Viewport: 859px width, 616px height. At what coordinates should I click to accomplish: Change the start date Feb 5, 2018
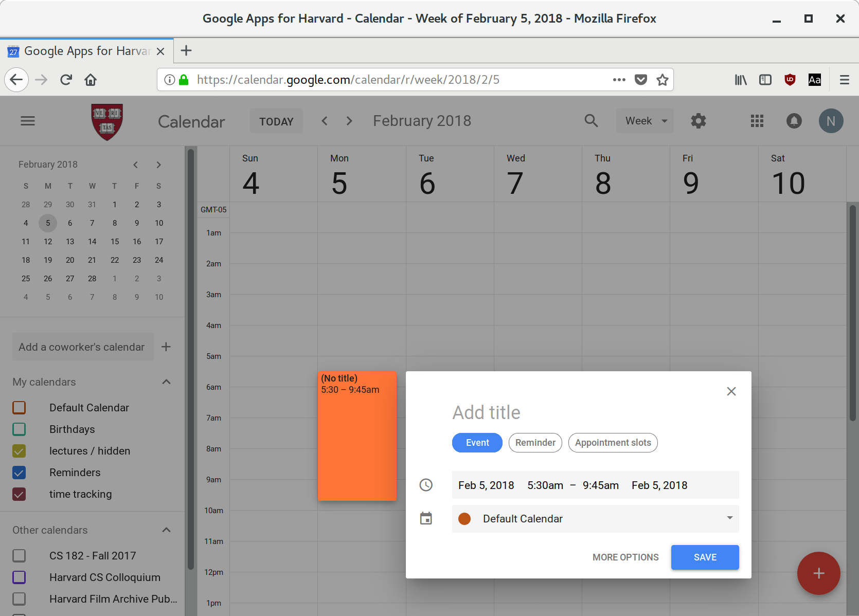pos(486,485)
